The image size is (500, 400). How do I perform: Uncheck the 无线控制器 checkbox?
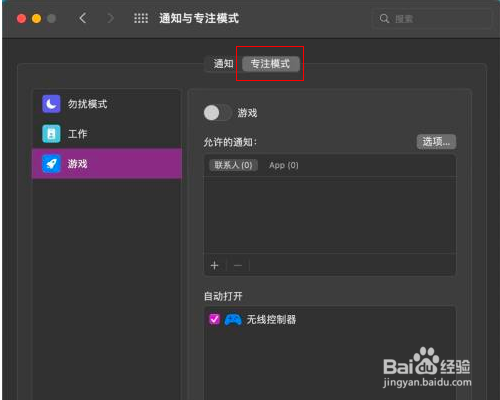tap(214, 319)
